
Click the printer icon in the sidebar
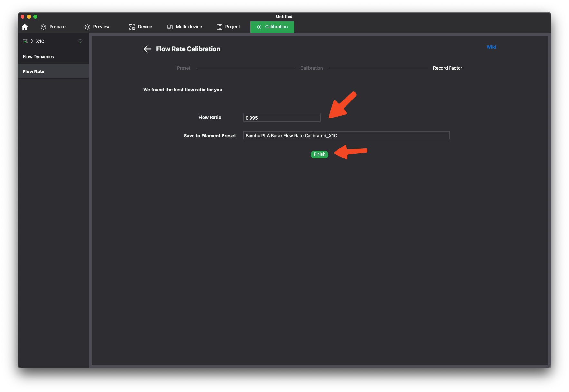tap(25, 41)
